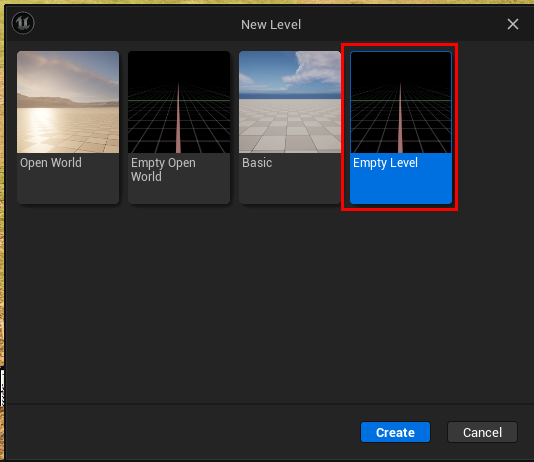Image resolution: width=534 pixels, height=462 pixels.
Task: Click the Unreal Engine logo icon
Action: coord(23,23)
